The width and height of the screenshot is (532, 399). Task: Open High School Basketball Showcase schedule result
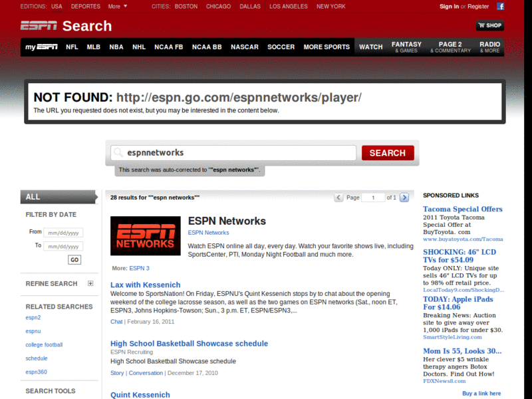coord(189,344)
